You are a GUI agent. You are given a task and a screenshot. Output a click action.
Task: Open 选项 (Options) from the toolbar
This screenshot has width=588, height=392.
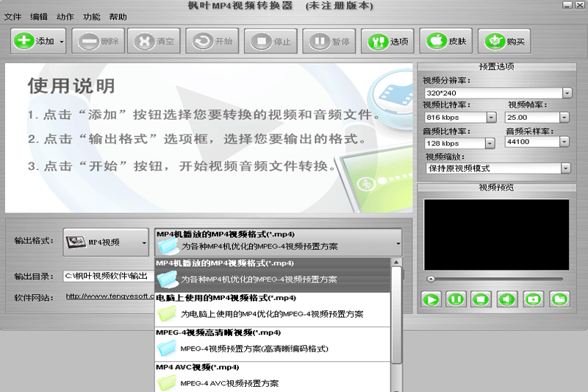[388, 41]
